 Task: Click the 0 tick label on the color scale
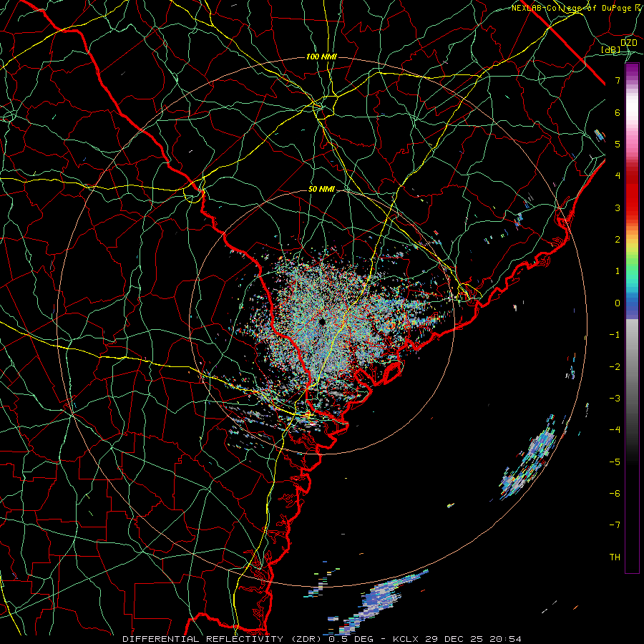point(618,303)
